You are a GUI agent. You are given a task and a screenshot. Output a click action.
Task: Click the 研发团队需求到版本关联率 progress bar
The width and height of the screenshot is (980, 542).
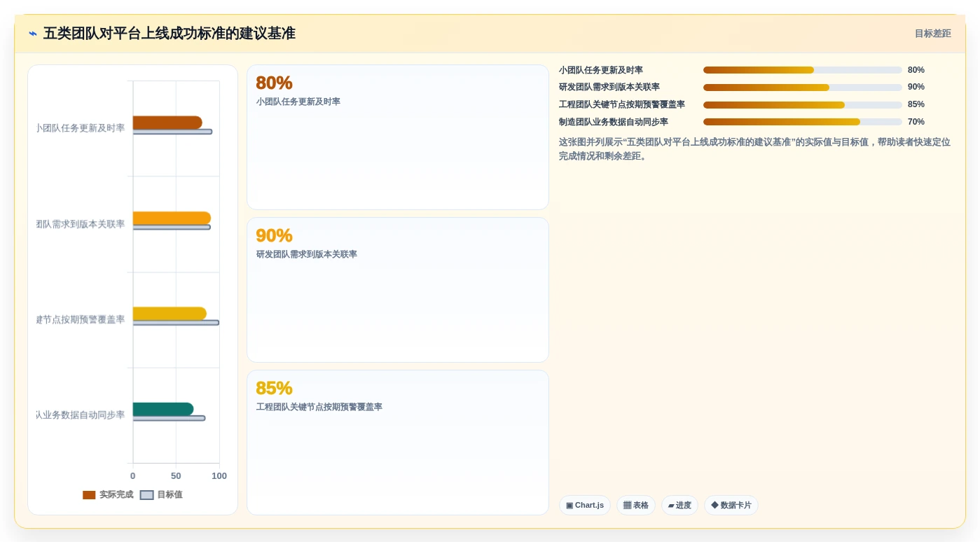(x=803, y=88)
